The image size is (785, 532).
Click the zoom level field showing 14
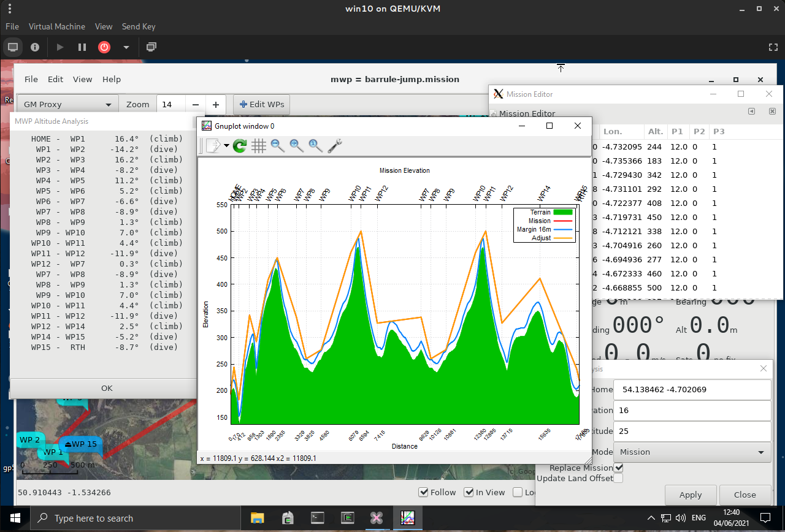(170, 104)
